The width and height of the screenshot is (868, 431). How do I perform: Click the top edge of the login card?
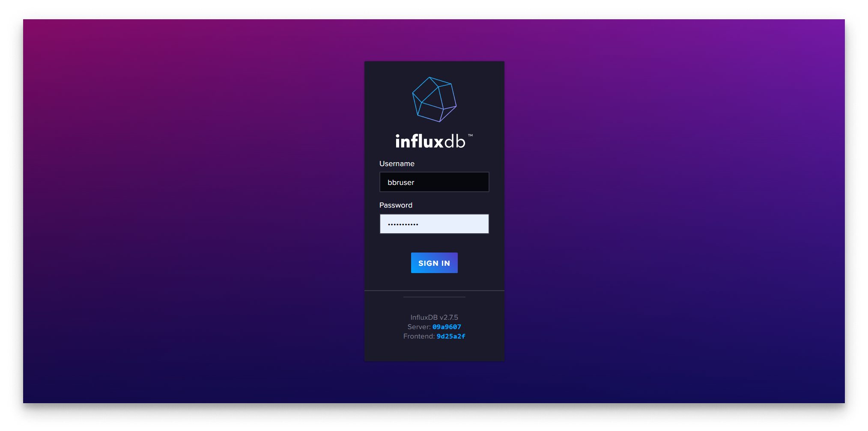coord(434,62)
